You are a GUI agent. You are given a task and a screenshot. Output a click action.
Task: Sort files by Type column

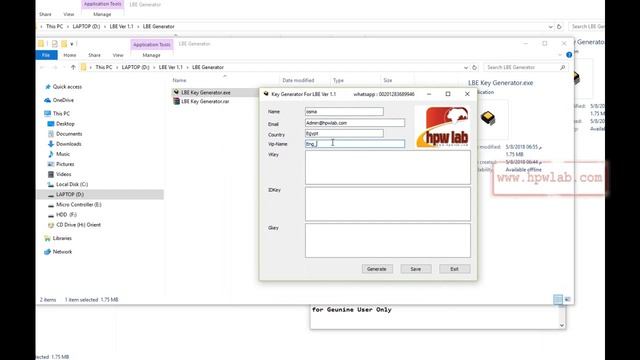click(338, 80)
